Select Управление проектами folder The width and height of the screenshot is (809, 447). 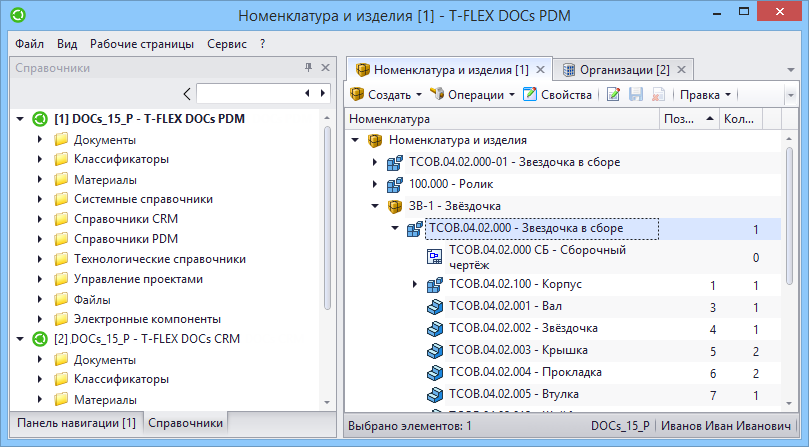point(138,279)
